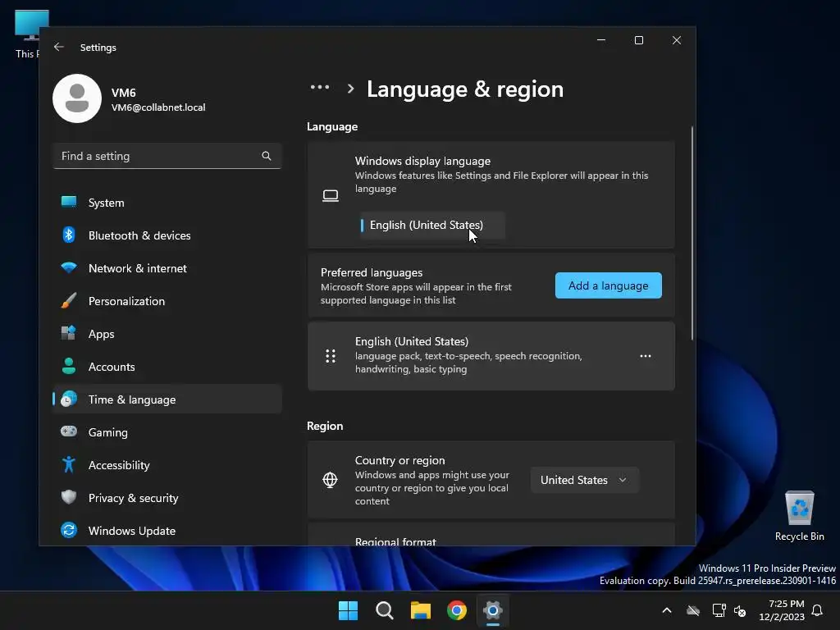The image size is (840, 630).
Task: Show hidden tray icons chevron
Action: pyautogui.click(x=667, y=610)
